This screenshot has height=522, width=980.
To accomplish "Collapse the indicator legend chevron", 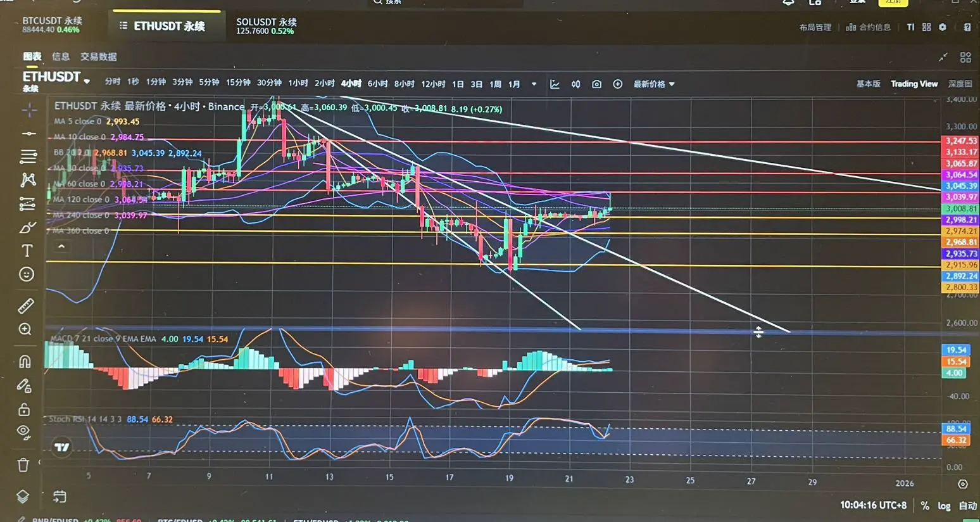I will coord(61,246).
